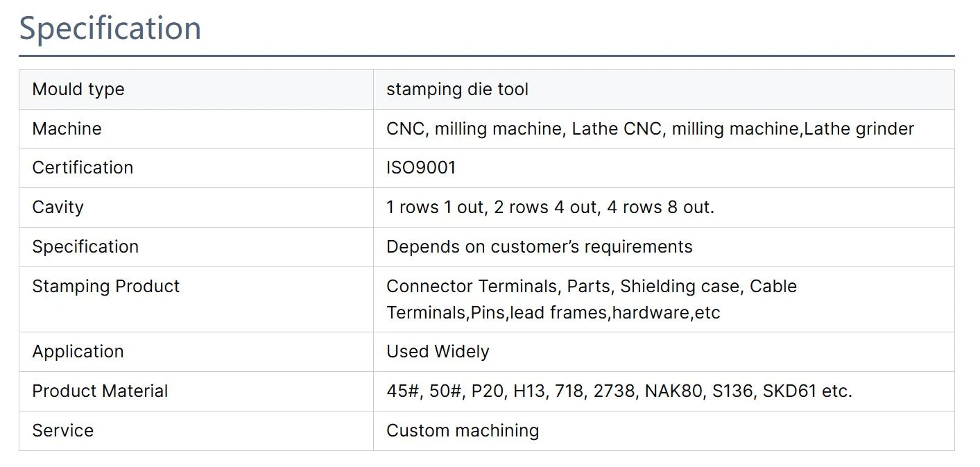Click the ISO9001 certification value

pos(421,168)
